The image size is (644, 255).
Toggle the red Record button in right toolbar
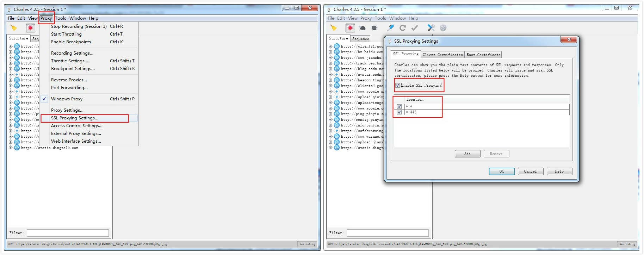[350, 28]
